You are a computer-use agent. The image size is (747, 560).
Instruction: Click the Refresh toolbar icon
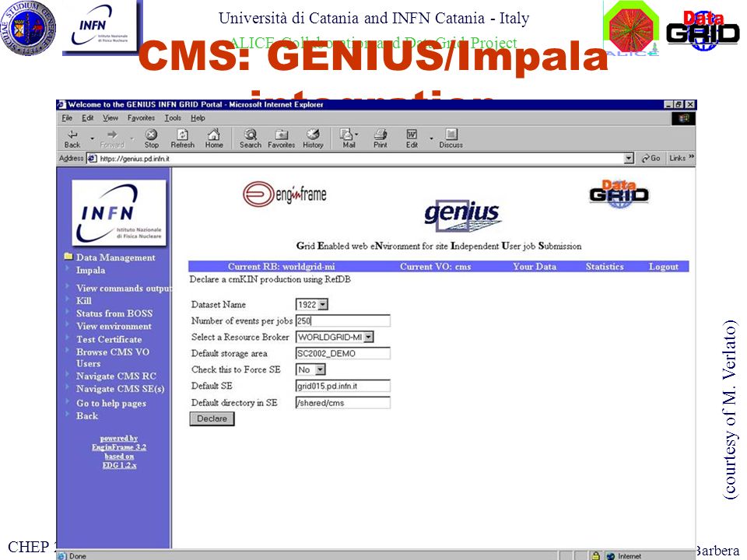[x=182, y=138]
